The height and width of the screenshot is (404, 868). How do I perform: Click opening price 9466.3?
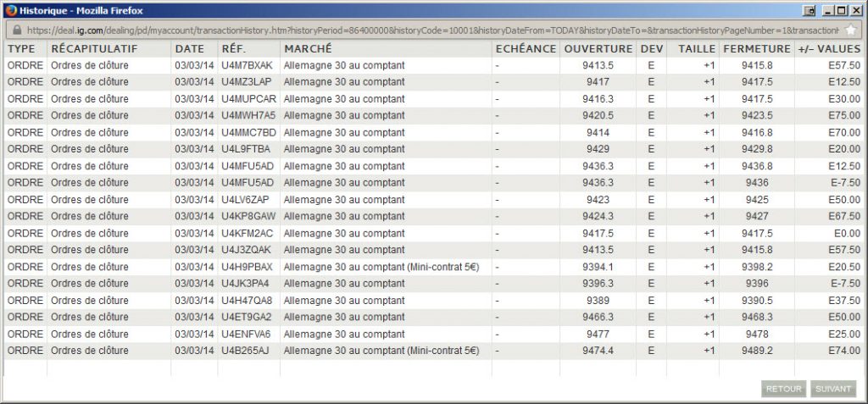pyautogui.click(x=598, y=317)
